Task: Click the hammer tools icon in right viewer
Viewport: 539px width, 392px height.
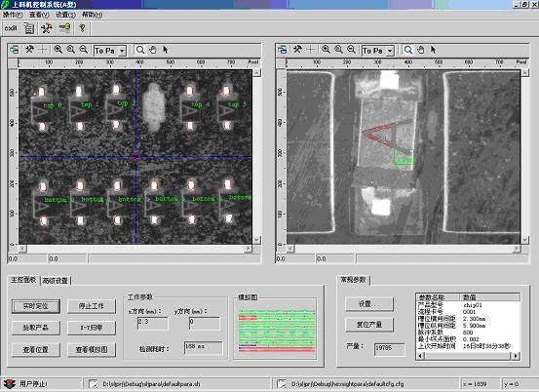Action: tap(297, 50)
